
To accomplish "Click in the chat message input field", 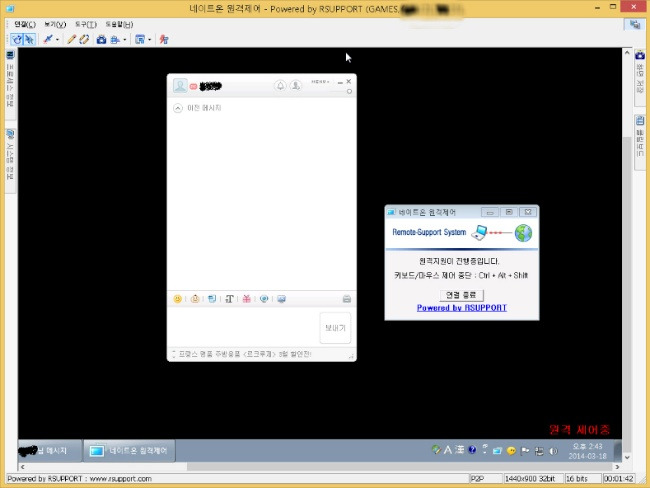I will [x=244, y=328].
